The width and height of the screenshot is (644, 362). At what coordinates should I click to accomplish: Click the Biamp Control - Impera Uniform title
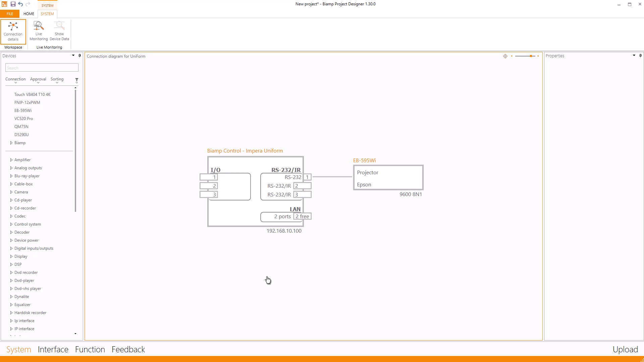coord(245,151)
